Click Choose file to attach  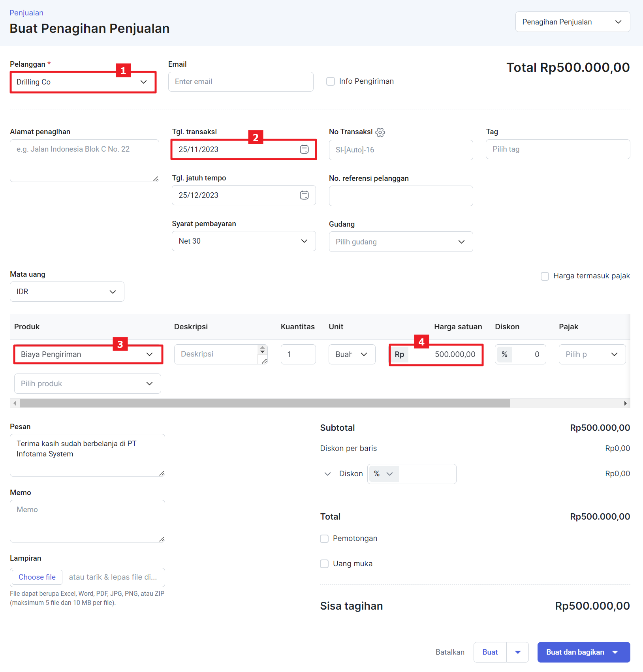click(x=37, y=577)
